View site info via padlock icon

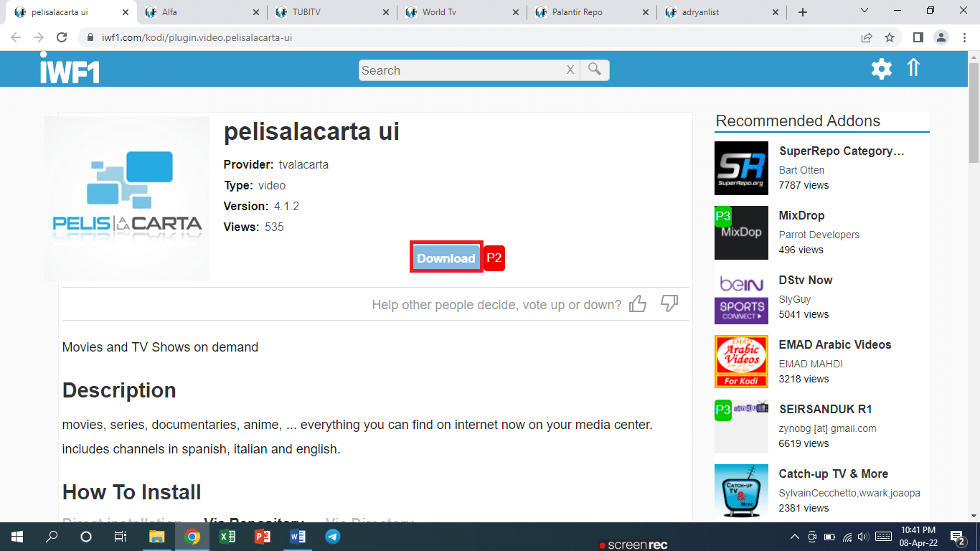click(x=90, y=37)
